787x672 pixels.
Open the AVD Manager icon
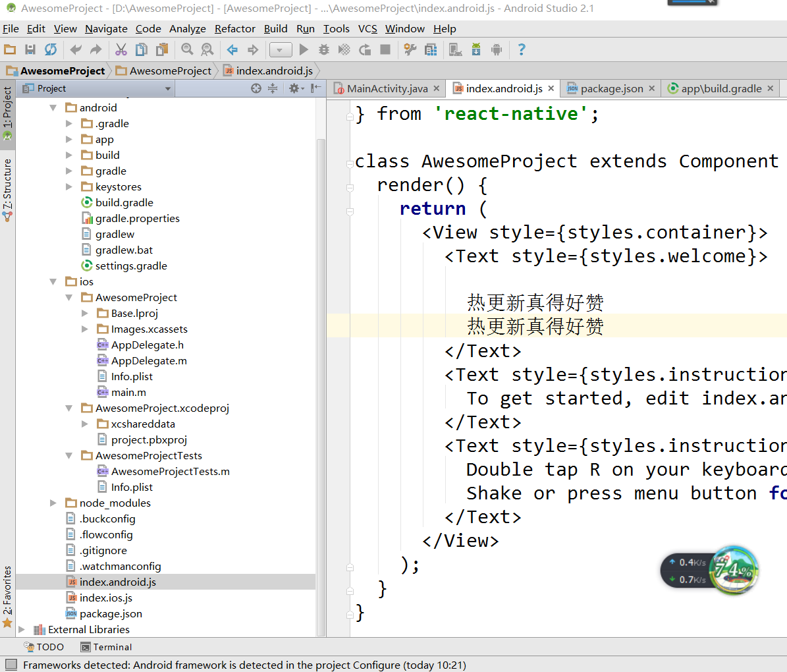(455, 50)
